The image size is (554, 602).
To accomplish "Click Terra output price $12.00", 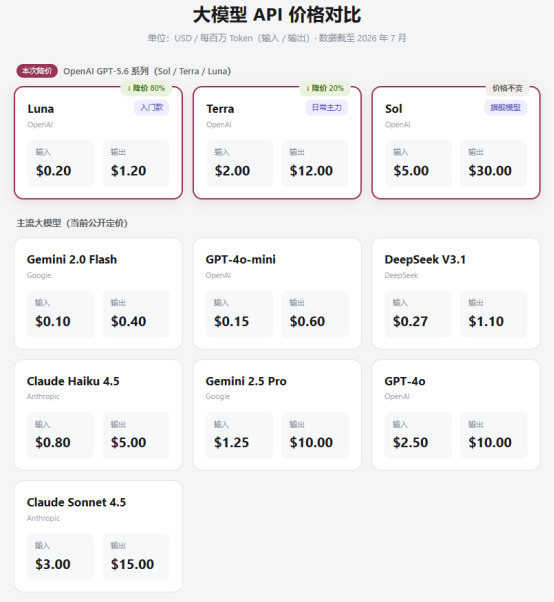I will point(311,171).
